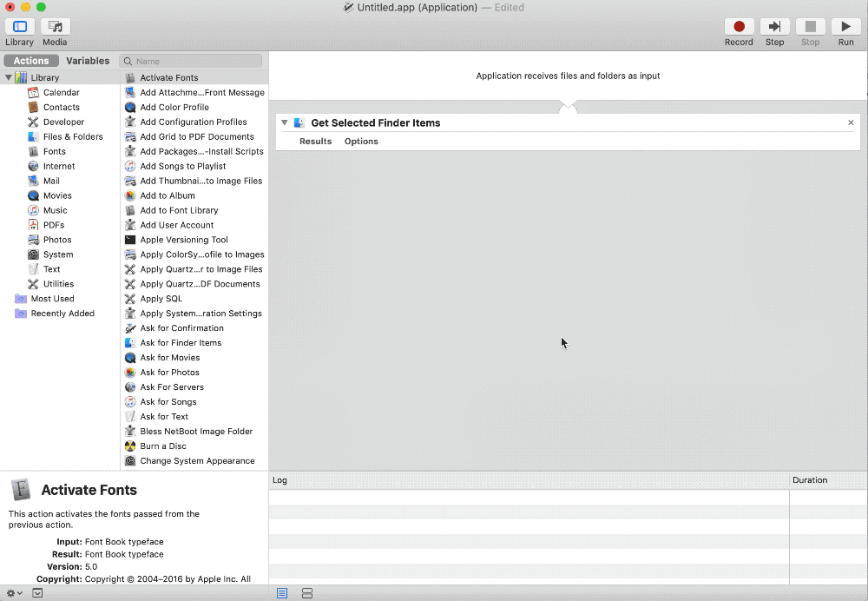Select the Text category icon
The image size is (868, 601).
pos(33,269)
